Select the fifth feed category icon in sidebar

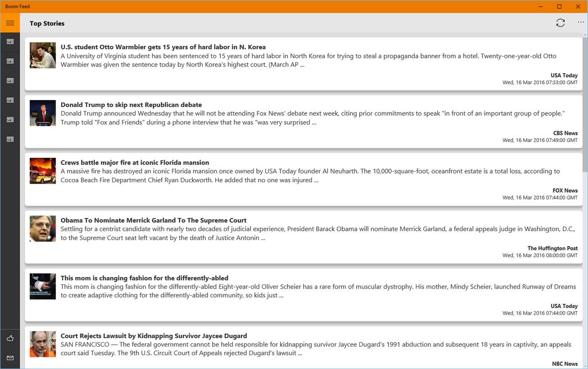click(10, 120)
